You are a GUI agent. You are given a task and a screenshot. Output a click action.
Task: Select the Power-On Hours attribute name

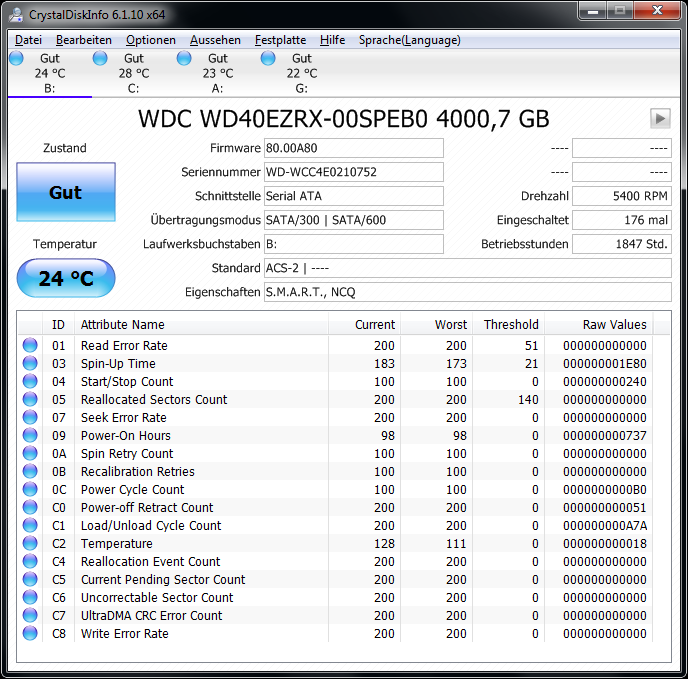click(125, 435)
